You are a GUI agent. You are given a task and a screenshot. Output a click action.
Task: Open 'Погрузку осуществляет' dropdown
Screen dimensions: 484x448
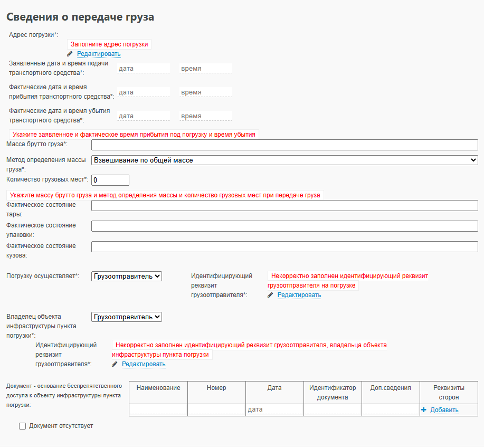(127, 276)
